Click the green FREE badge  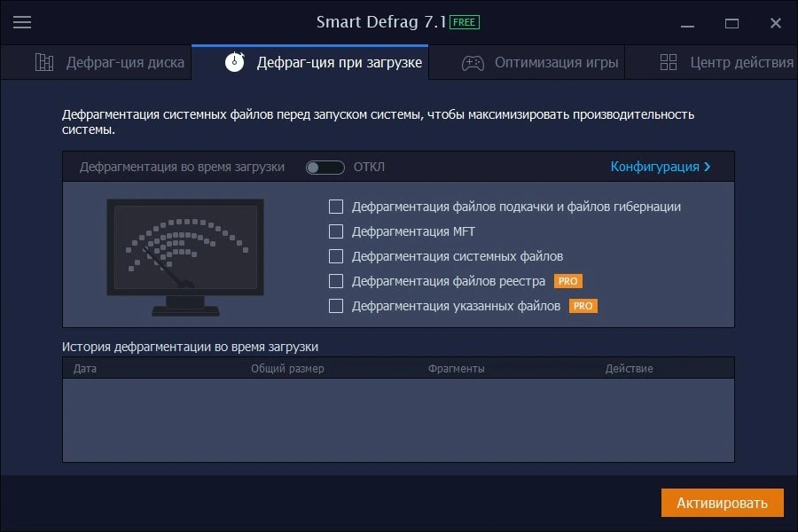coord(464,22)
